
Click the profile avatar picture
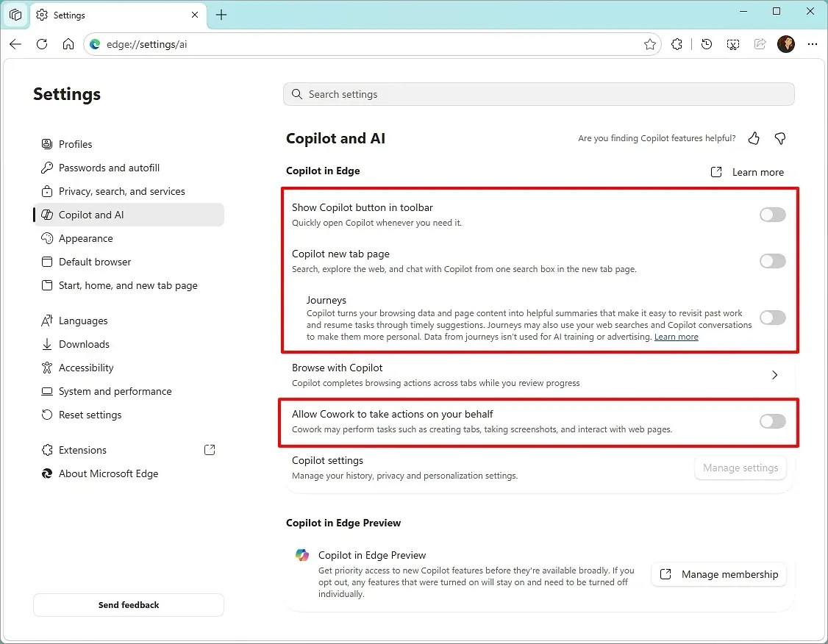tap(786, 44)
